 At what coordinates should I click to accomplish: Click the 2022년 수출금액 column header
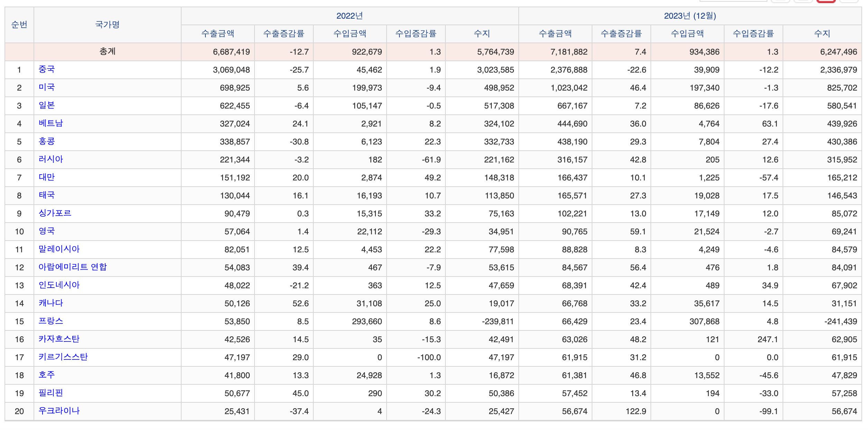click(x=218, y=34)
